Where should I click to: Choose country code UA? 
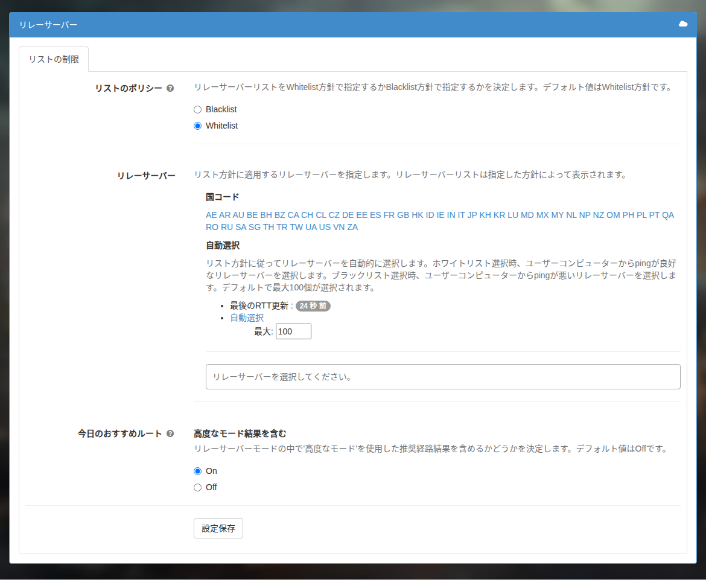[311, 227]
